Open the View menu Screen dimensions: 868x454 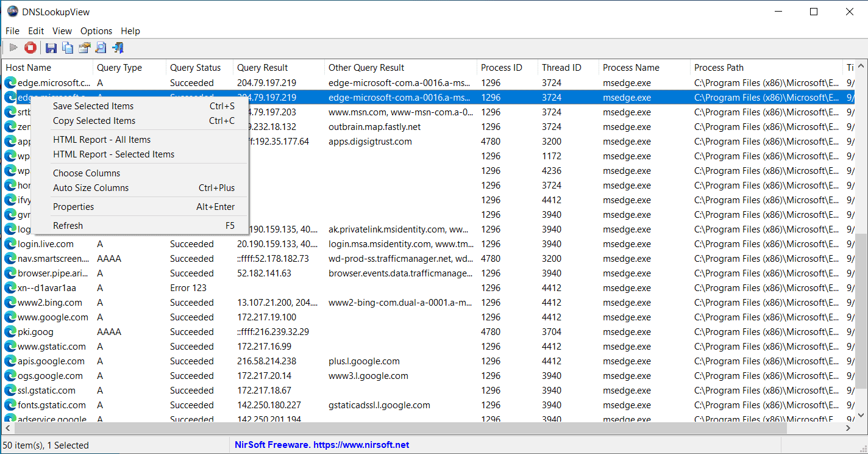(x=62, y=31)
